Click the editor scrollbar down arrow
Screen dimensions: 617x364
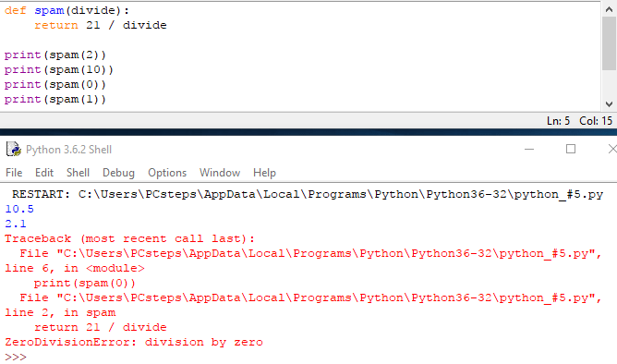click(609, 104)
